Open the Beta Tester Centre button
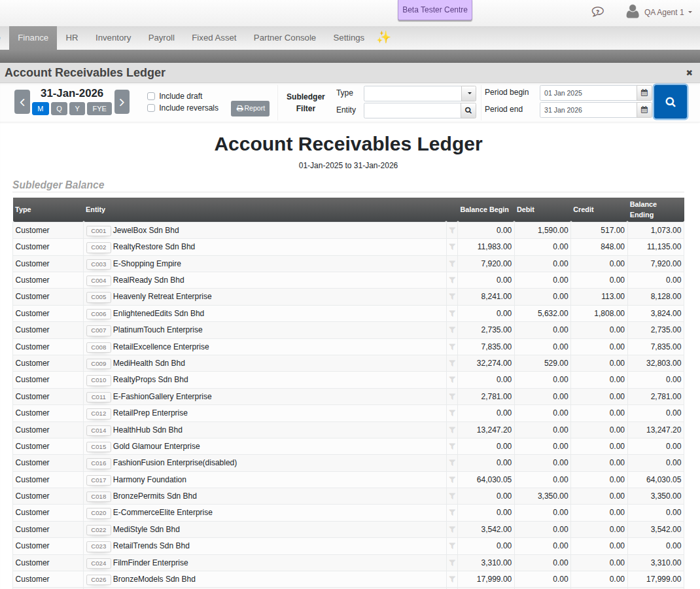The height and width of the screenshot is (589, 700). point(435,10)
